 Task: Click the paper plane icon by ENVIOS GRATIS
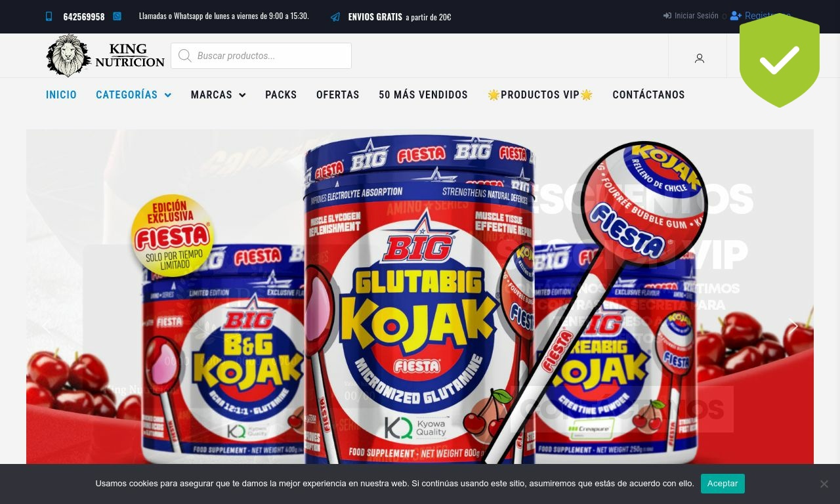point(335,17)
